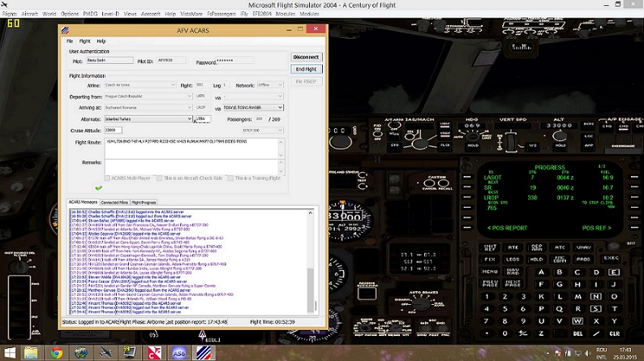This screenshot has height=361, width=644.
Task: Open the Windows Start button
Action: 9,353
